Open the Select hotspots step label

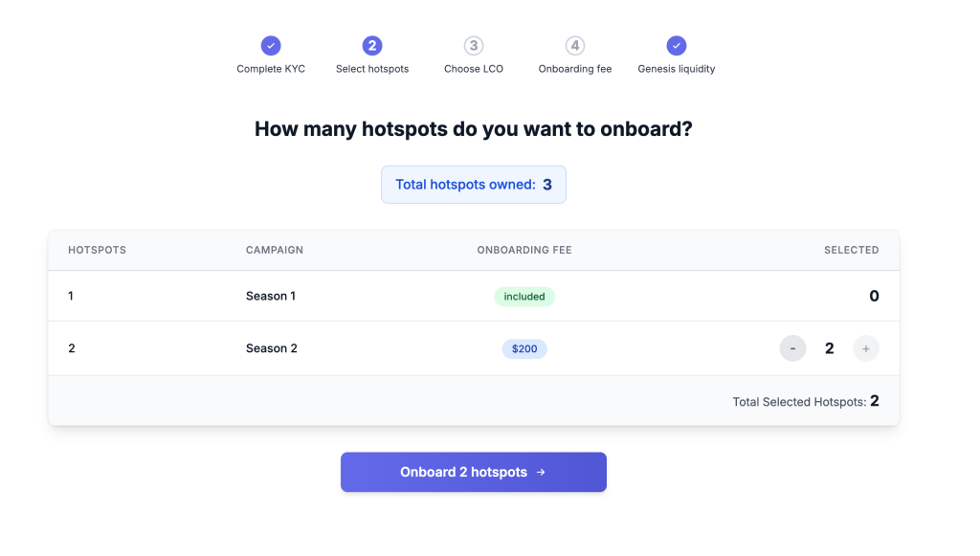pos(372,69)
